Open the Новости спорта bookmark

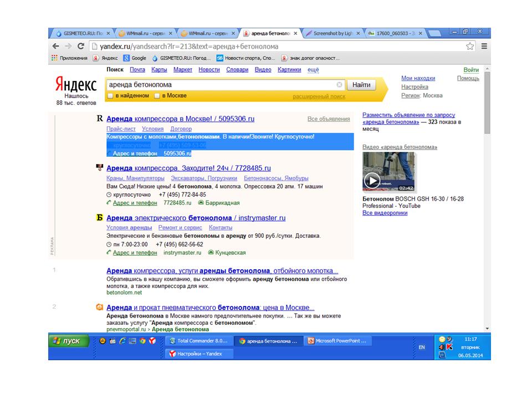tap(246, 58)
